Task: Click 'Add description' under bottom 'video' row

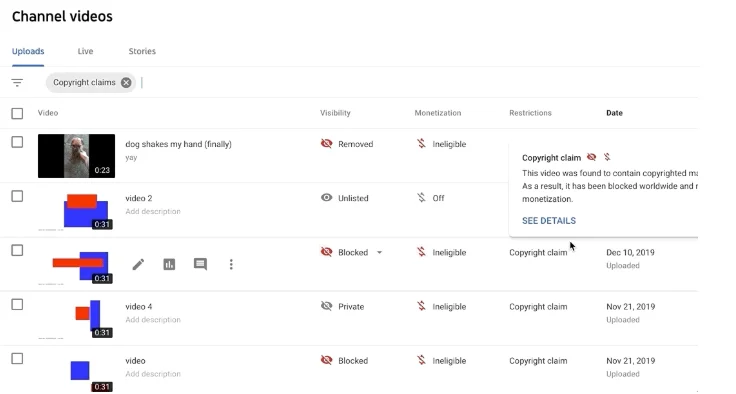Action: (x=153, y=374)
